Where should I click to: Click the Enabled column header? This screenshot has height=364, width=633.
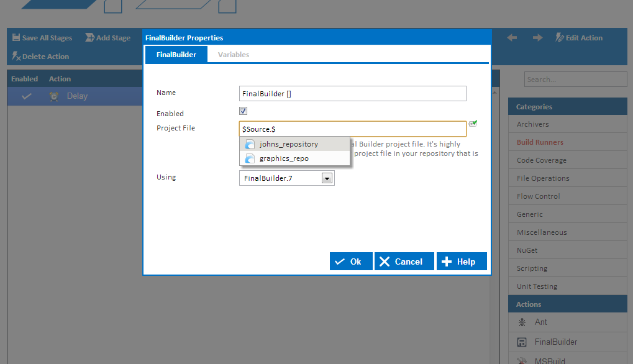pyautogui.click(x=25, y=79)
